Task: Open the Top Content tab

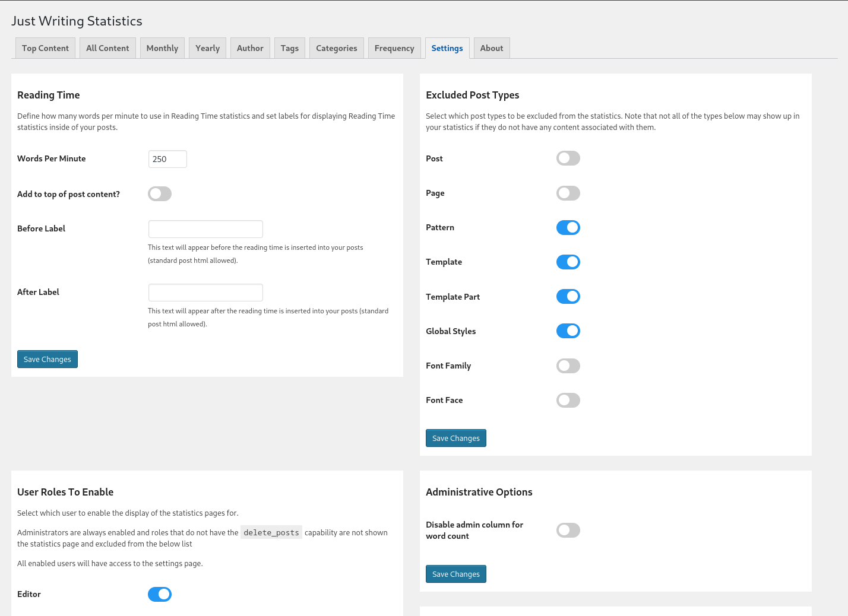Action: (x=45, y=48)
